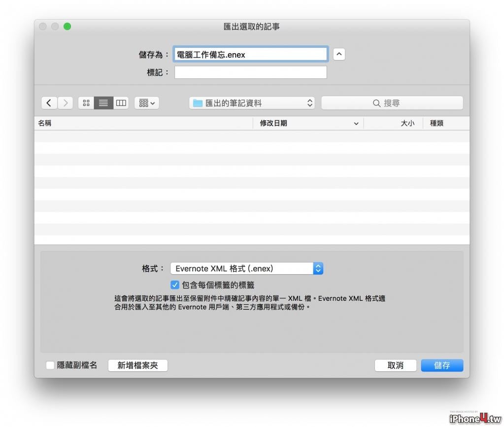Click the magnifier icon in the search field

376,103
